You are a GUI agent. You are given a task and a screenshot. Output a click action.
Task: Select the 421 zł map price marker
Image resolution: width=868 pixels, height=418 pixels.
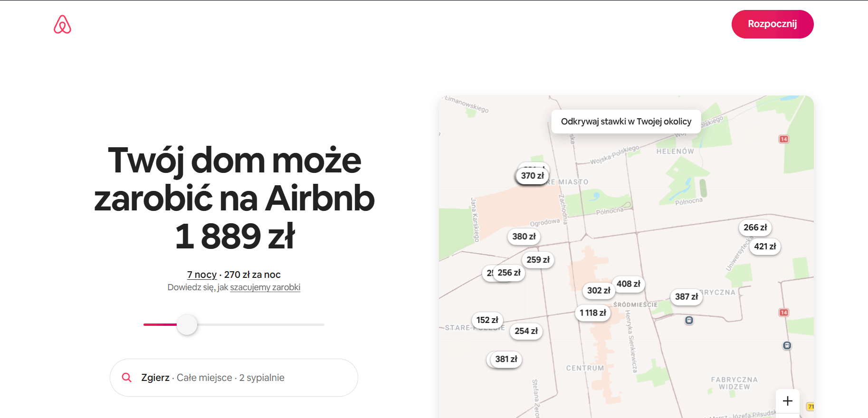pyautogui.click(x=764, y=247)
